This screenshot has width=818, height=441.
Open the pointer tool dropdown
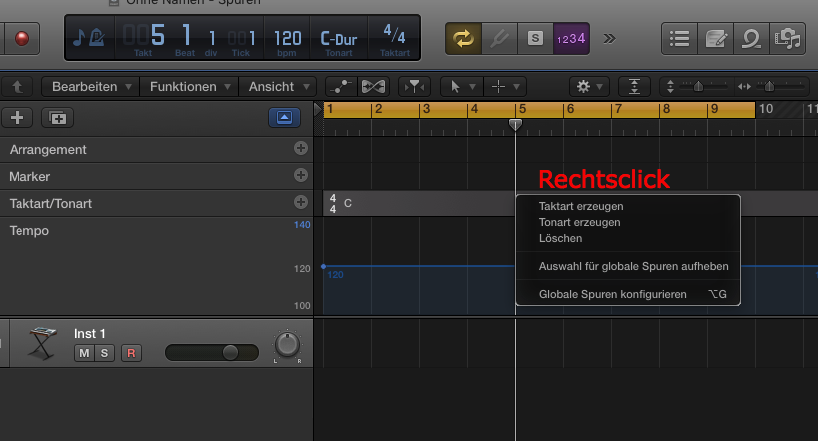pyautogui.click(x=462, y=87)
